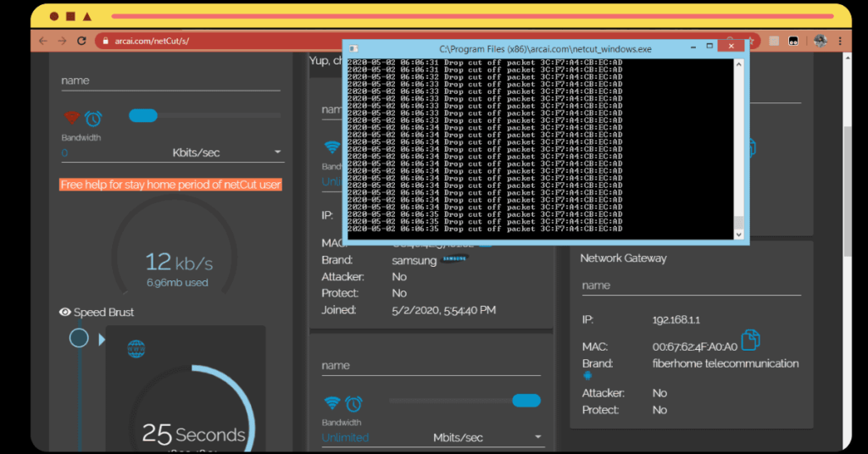Open the 'Free help for stay home period' link
Image resolution: width=868 pixels, height=454 pixels.
[x=170, y=185]
